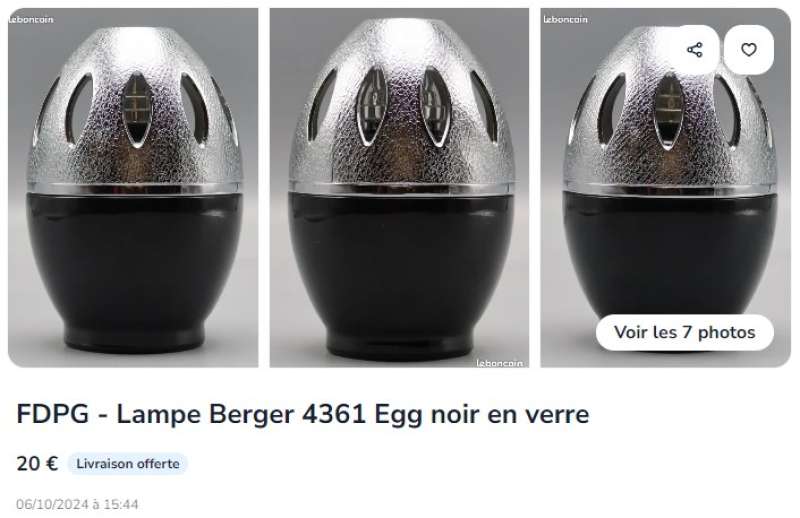800x518 pixels.
Task: Open the right lamp photo
Action: click(x=665, y=187)
